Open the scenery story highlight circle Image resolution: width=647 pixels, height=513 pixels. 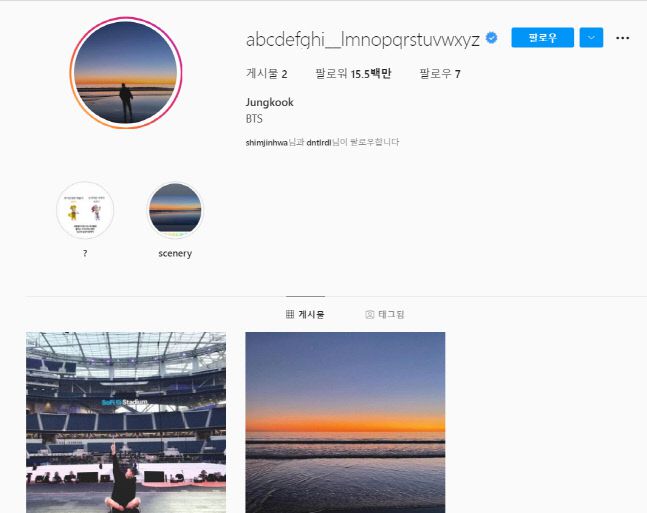(175, 210)
